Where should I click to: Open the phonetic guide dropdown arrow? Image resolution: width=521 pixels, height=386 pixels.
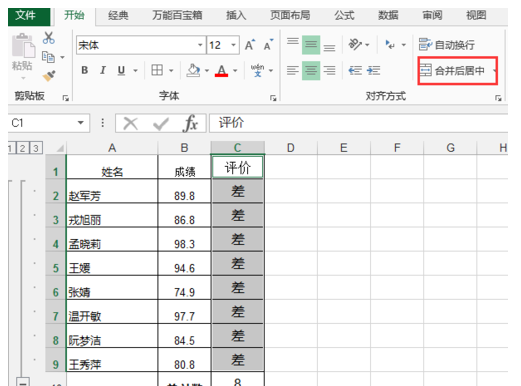pyautogui.click(x=271, y=71)
